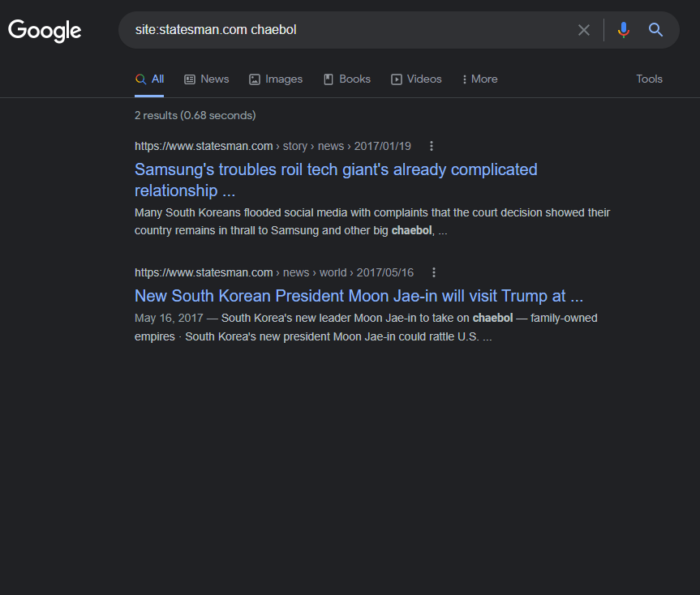
Task: Open New South Korean President Moon Jae-in article
Action: 359,296
